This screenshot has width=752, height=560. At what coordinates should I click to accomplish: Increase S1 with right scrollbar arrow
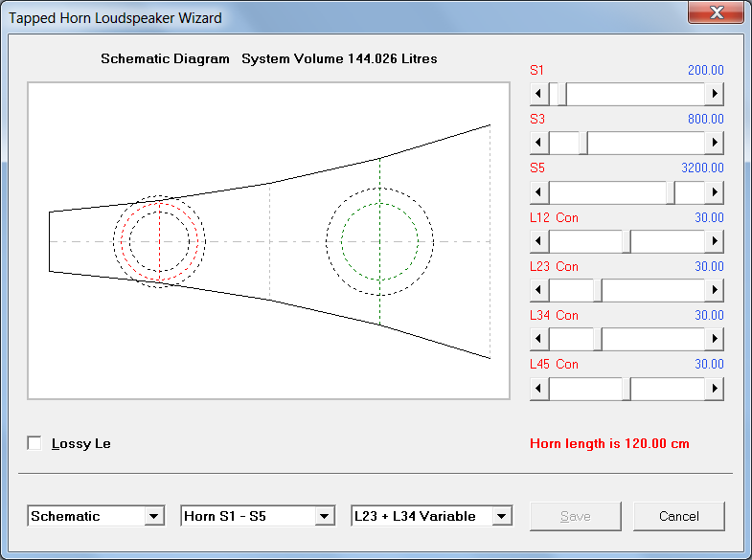(714, 94)
